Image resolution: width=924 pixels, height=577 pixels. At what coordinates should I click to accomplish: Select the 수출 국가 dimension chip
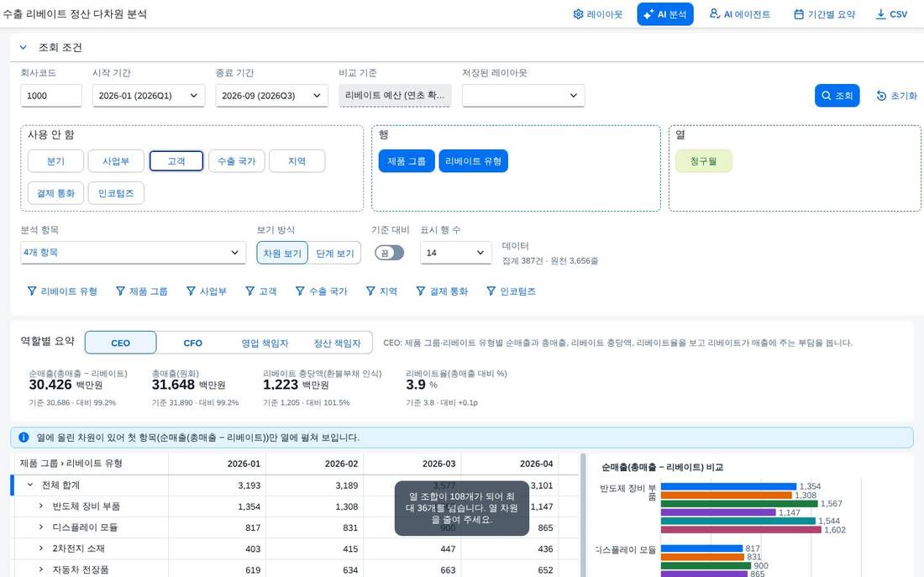(x=236, y=161)
